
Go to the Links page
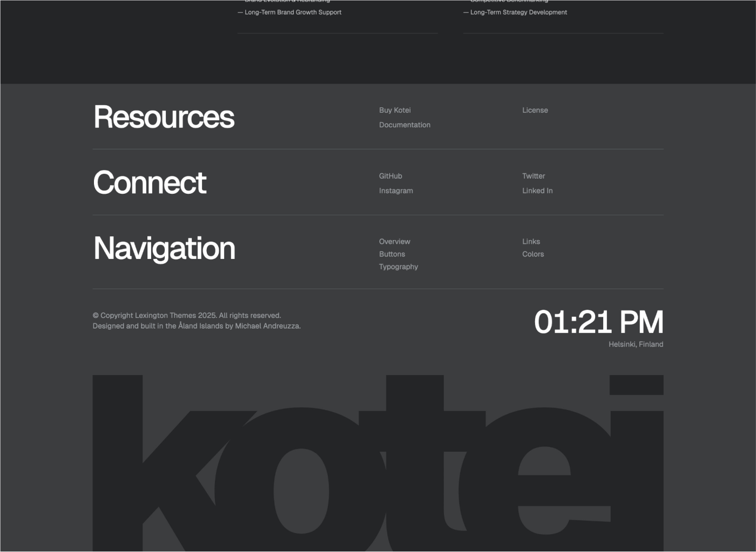pyautogui.click(x=531, y=241)
